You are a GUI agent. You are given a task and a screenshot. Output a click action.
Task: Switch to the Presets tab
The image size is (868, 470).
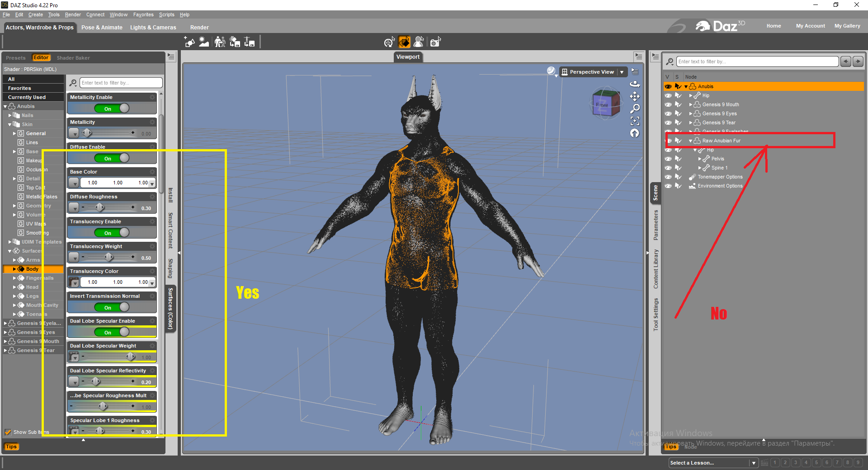click(16, 58)
